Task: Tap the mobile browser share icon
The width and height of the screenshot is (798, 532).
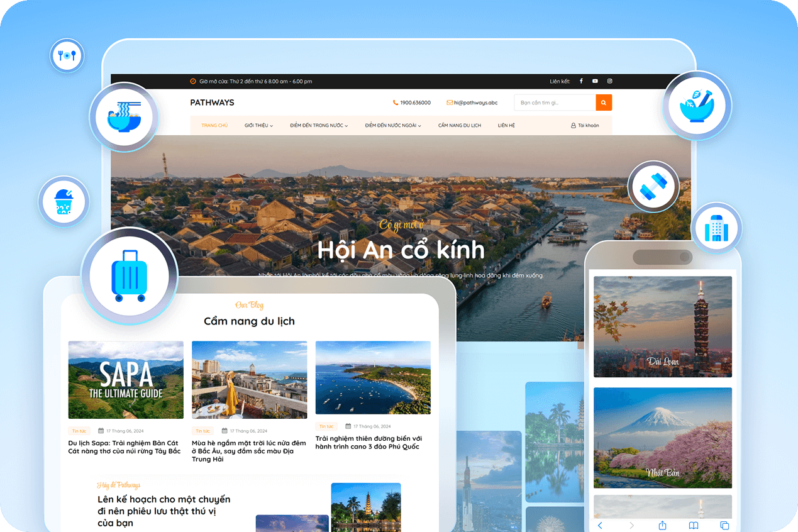Action: click(x=662, y=525)
